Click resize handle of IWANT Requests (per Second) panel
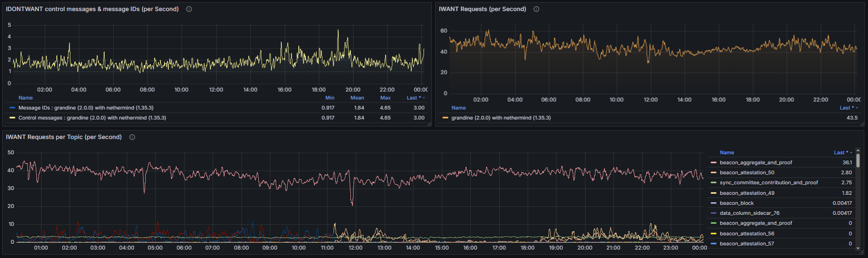The height and width of the screenshot is (258, 868). click(863, 124)
